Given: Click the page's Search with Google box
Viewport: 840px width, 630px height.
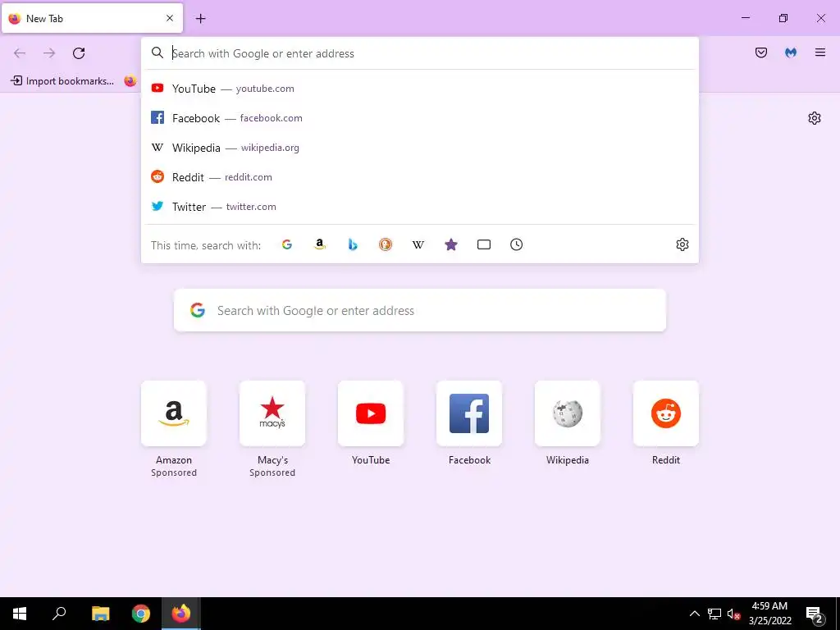Looking at the screenshot, I should (x=420, y=310).
